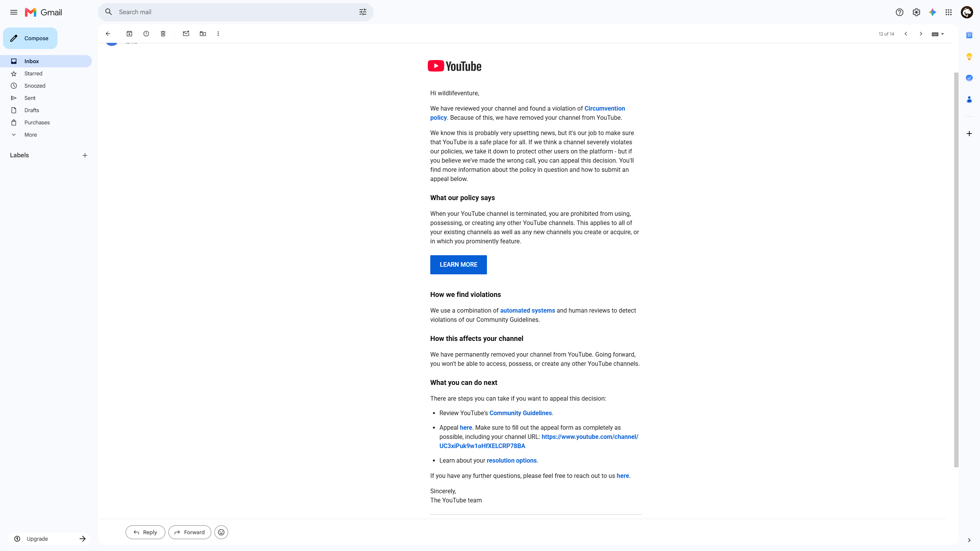
Task: Open the Support help icon
Action: click(899, 12)
